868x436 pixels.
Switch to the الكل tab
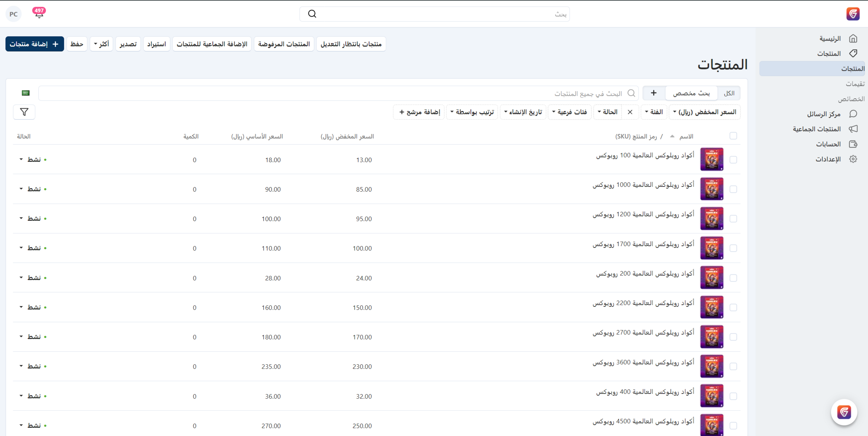pos(729,93)
